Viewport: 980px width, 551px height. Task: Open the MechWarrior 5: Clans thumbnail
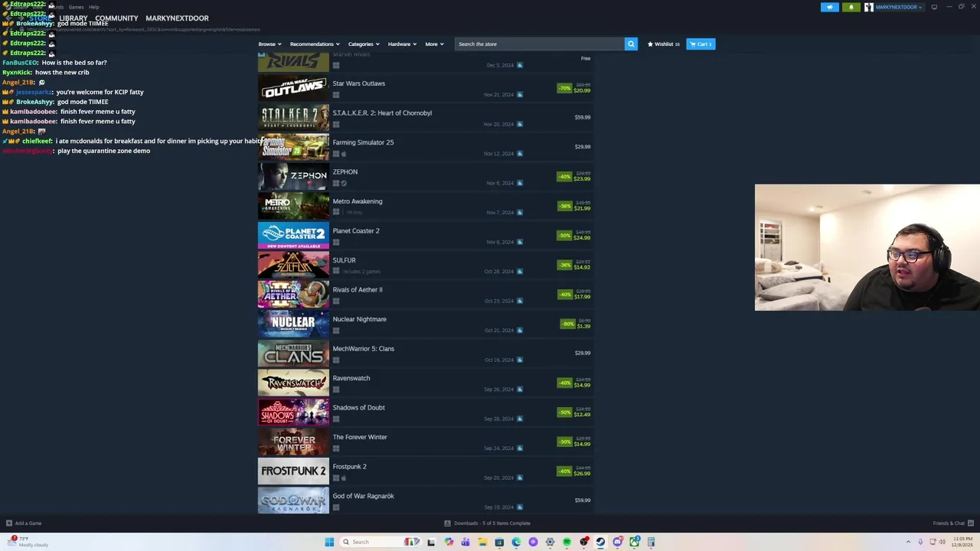pyautogui.click(x=293, y=354)
